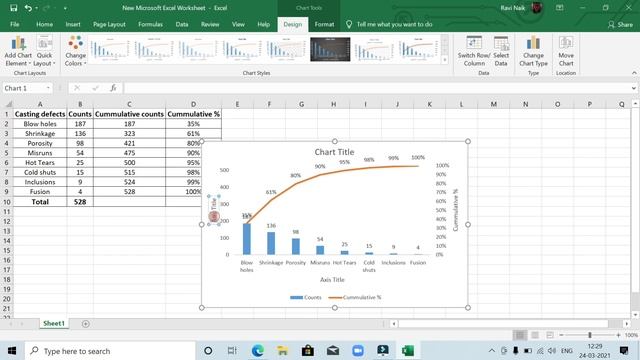This screenshot has height=360, width=640.
Task: Open the Name Box dropdown
Action: point(48,88)
